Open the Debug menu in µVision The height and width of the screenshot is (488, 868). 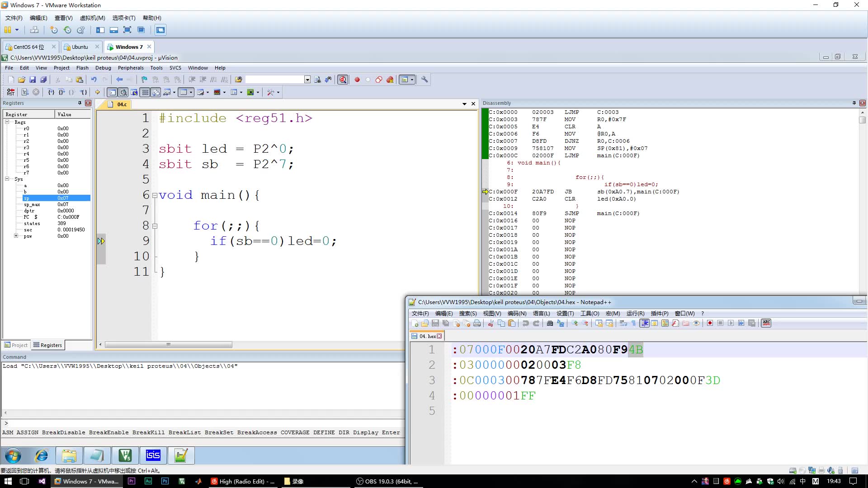click(103, 68)
